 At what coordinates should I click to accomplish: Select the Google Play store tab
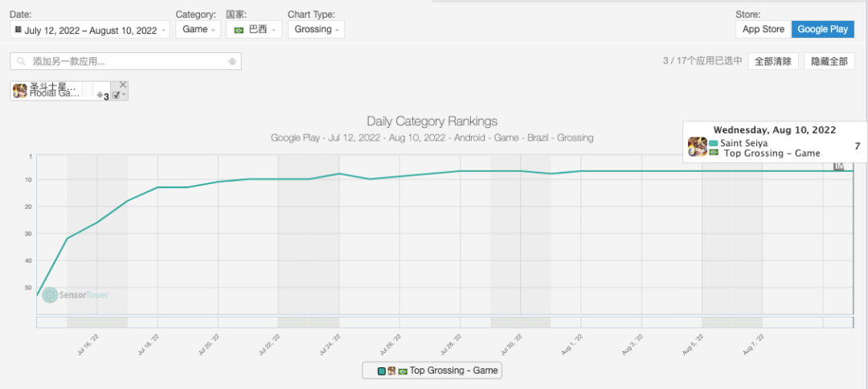[823, 29]
